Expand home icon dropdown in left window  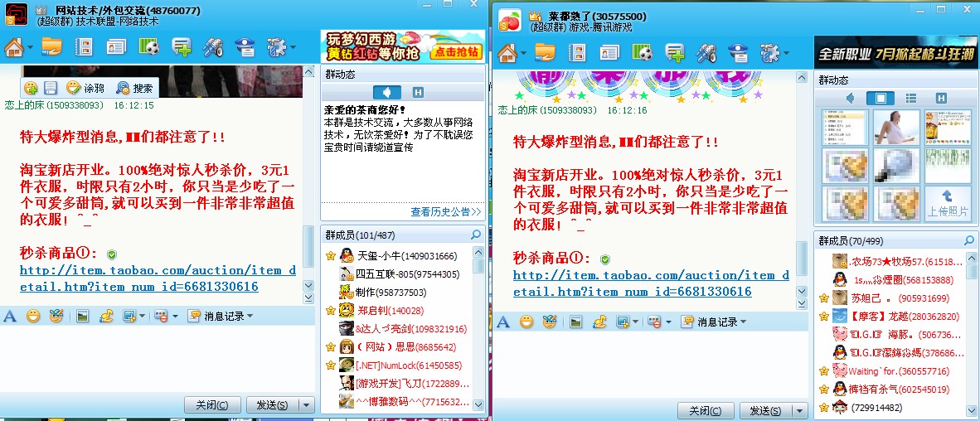(x=29, y=48)
